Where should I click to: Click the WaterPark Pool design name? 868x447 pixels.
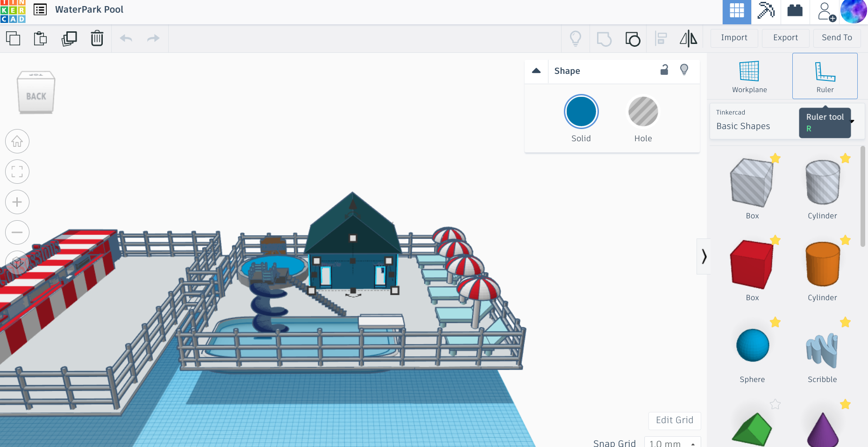click(89, 9)
